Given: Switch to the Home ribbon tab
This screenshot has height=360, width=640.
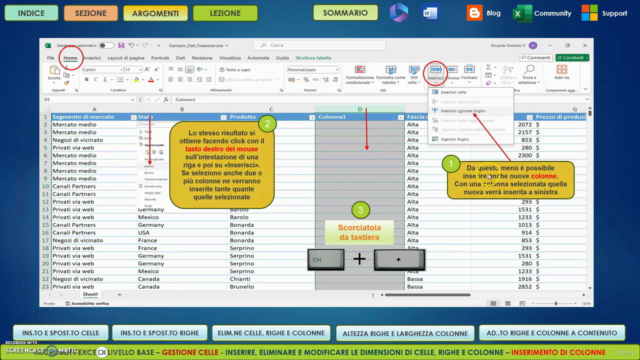Looking at the screenshot, I should [x=70, y=58].
